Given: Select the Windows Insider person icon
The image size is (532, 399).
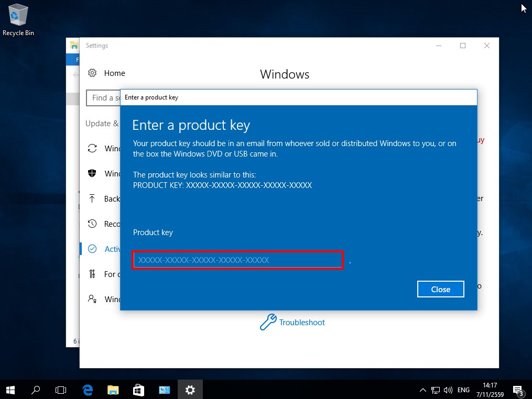Looking at the screenshot, I should point(92,299).
